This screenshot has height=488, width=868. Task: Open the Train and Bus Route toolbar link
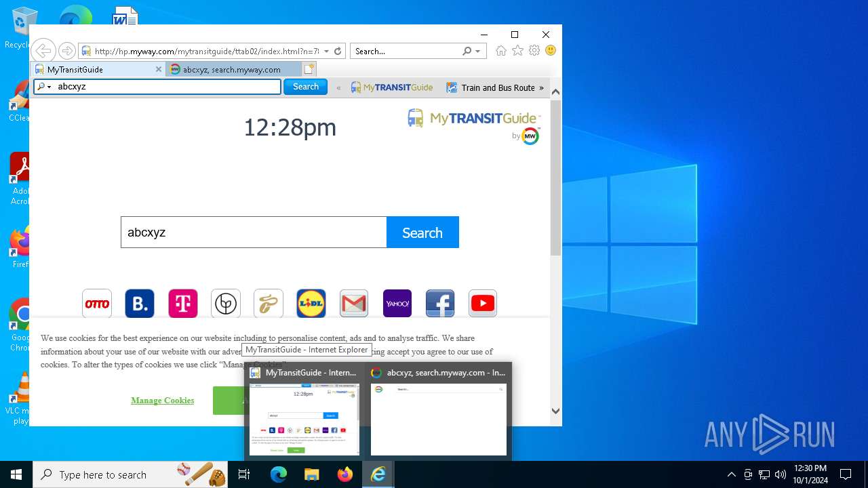pyautogui.click(x=490, y=87)
